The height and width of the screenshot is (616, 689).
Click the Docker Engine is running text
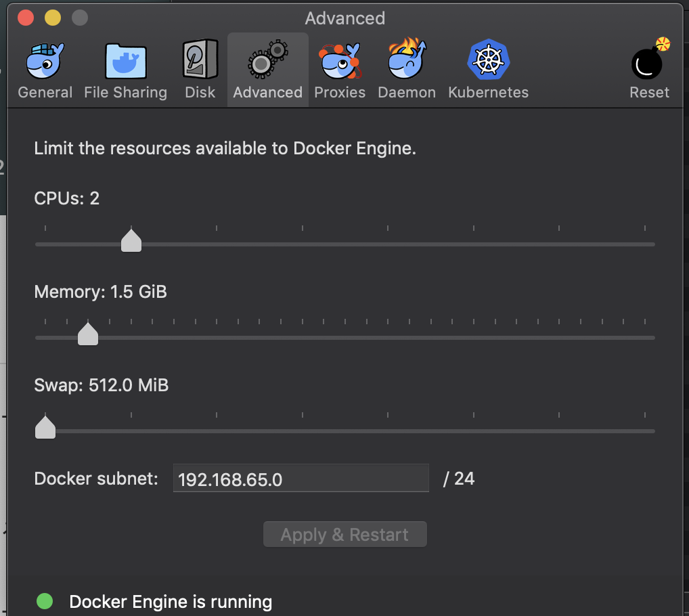(x=169, y=602)
